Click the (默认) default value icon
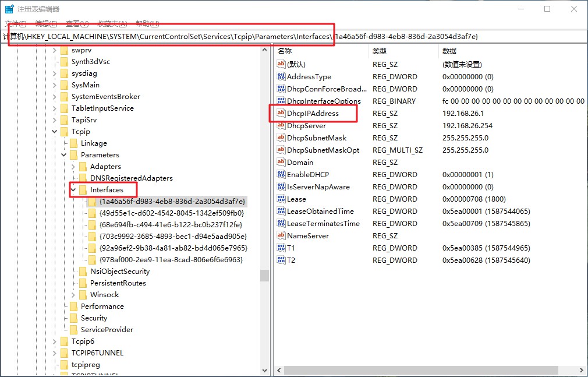The image size is (588, 377). click(280, 64)
